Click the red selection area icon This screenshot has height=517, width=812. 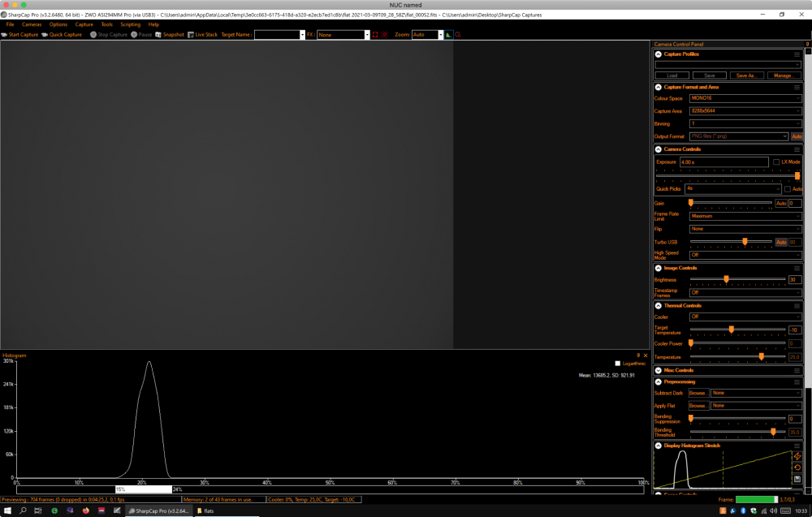click(375, 35)
